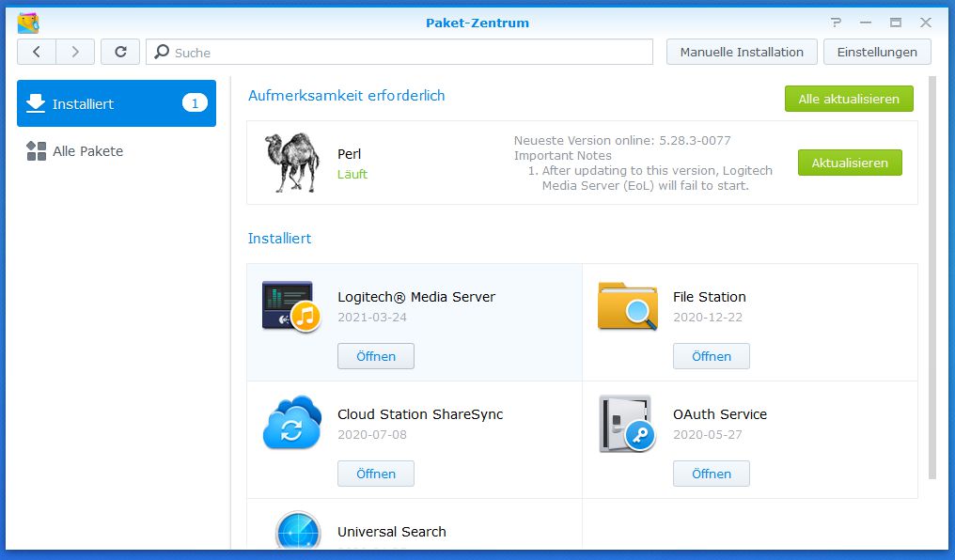This screenshot has height=560, width=955.
Task: Click the Important Notes text
Action: point(563,155)
